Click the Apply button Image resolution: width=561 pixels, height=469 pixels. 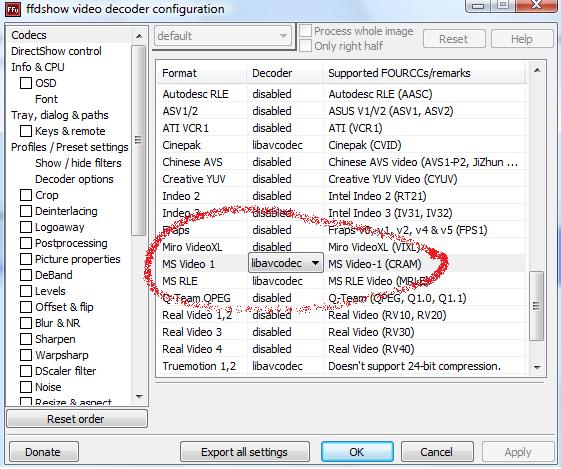518,452
